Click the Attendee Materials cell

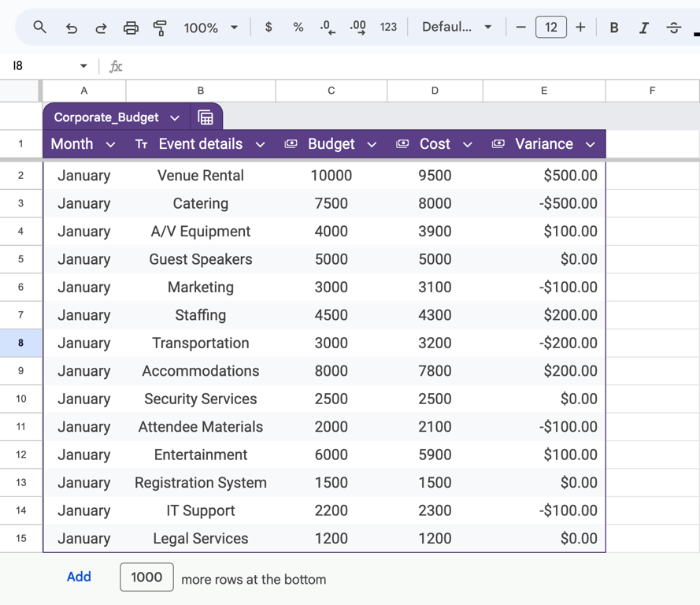tap(201, 427)
